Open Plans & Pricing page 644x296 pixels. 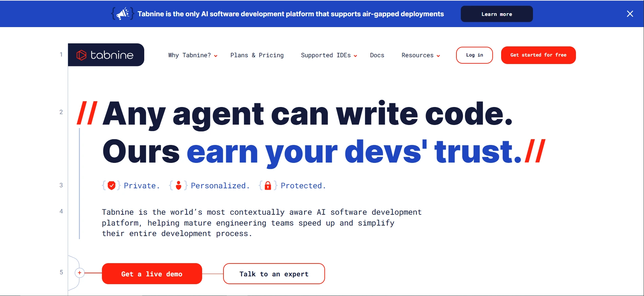point(257,55)
